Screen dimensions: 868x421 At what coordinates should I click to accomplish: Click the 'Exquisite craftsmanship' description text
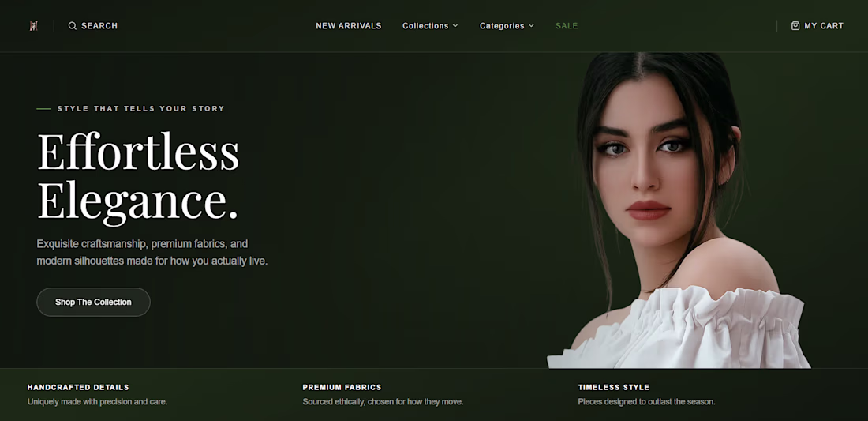coord(152,252)
